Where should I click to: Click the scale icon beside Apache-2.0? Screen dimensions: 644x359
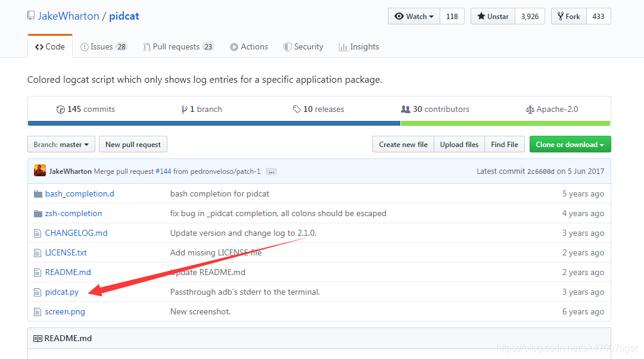(530, 110)
